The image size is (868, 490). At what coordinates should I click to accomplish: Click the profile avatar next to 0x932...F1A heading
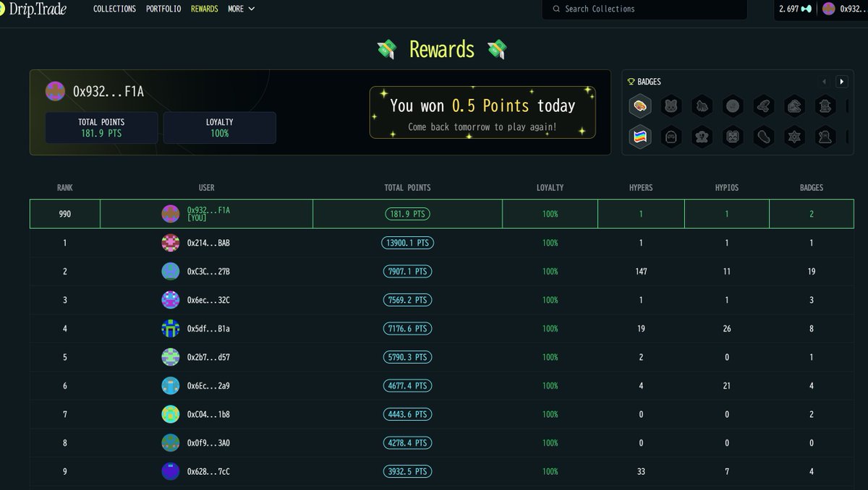coord(55,91)
